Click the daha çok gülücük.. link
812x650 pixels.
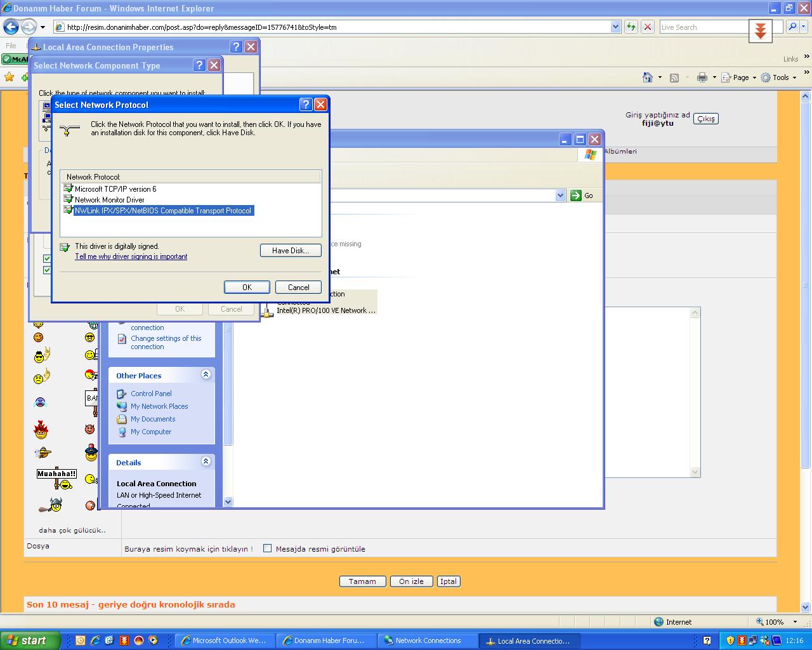click(x=72, y=530)
